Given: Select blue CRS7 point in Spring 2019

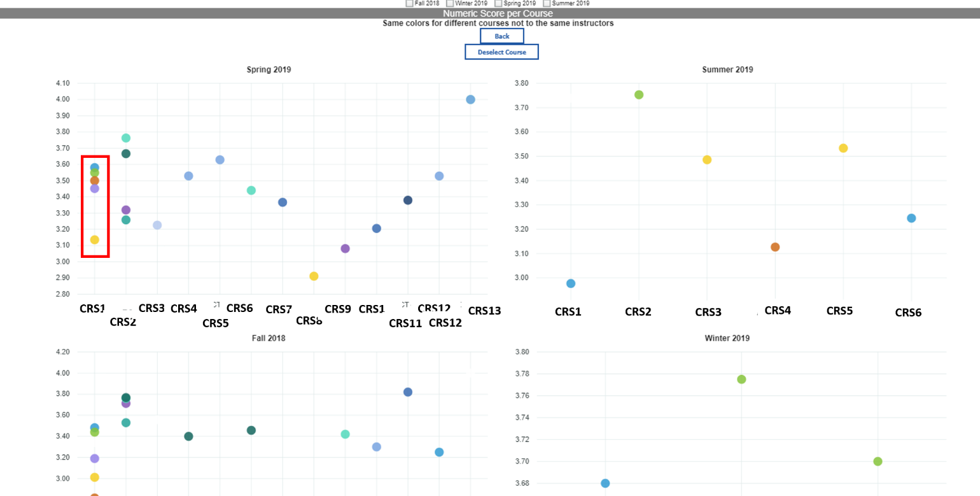Looking at the screenshot, I should pos(283,202).
